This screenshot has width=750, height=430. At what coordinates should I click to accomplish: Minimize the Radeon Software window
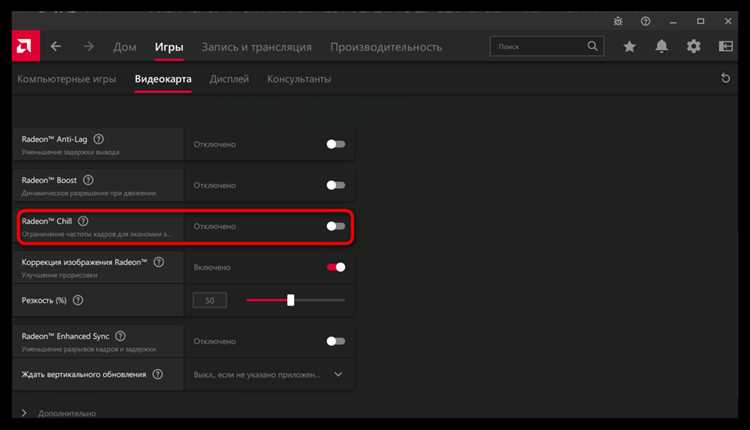coord(673,22)
